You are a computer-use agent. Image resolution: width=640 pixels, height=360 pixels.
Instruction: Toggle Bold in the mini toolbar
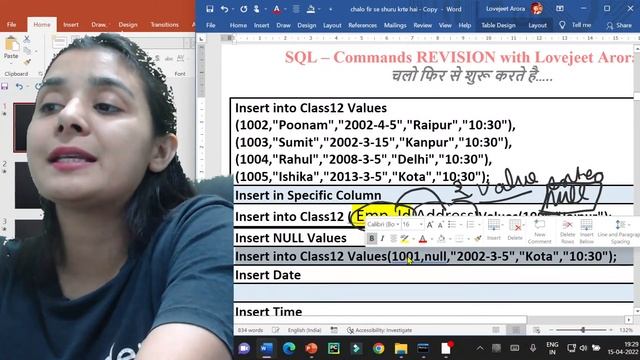pos(371,238)
